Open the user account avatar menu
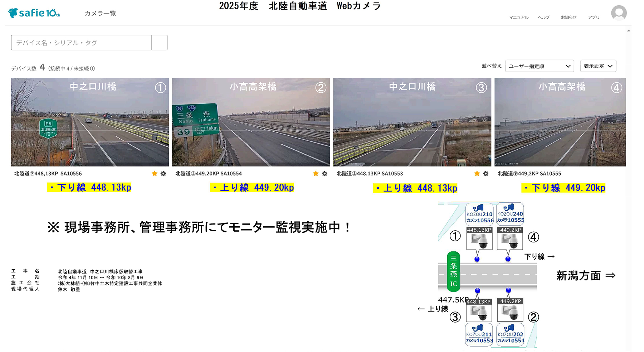 pyautogui.click(x=619, y=13)
